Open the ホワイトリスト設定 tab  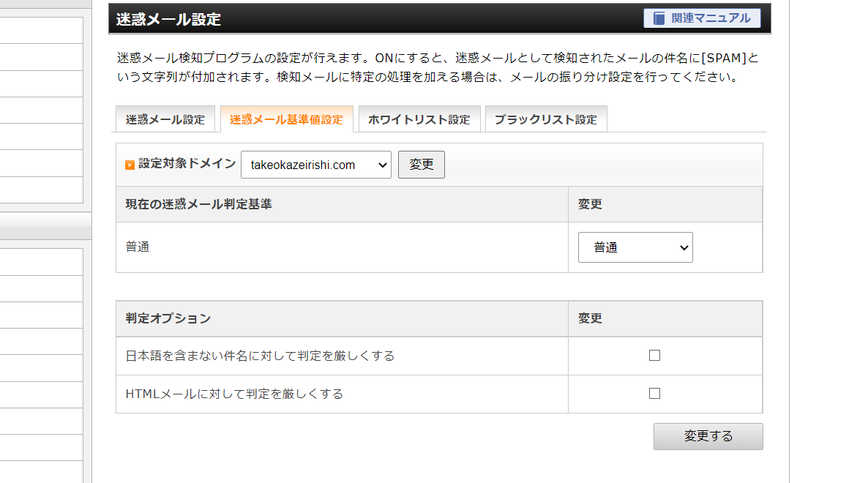pos(419,119)
